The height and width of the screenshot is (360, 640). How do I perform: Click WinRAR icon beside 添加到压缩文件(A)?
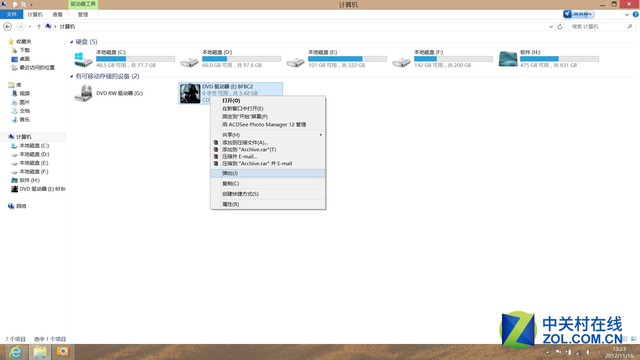216,142
